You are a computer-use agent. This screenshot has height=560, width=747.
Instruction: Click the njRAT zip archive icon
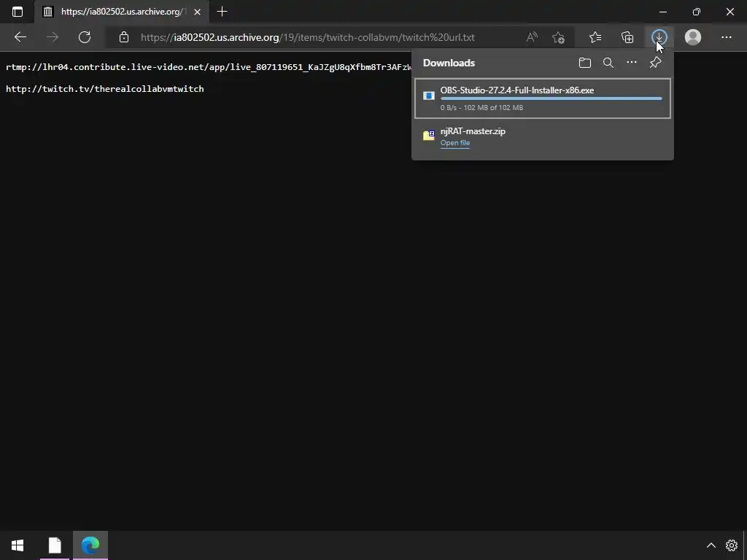(429, 135)
